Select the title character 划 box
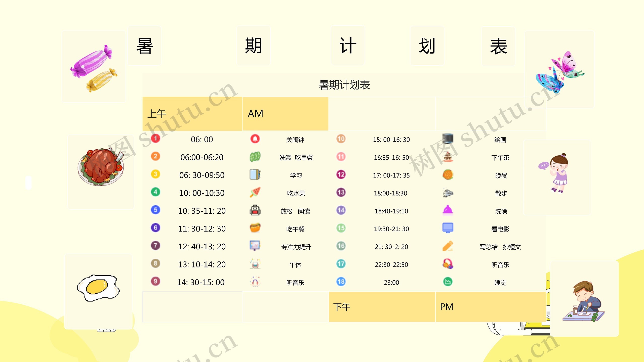This screenshot has height=362, width=644. [x=427, y=46]
